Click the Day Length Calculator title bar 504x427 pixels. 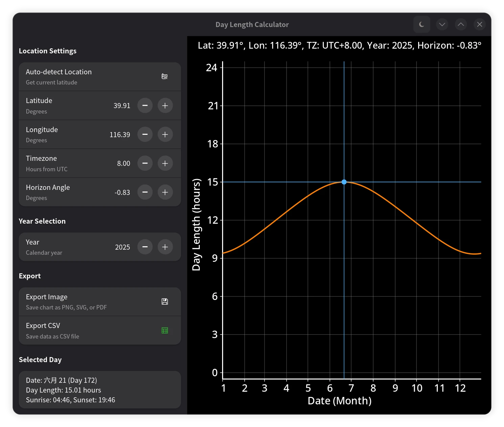pyautogui.click(x=252, y=24)
